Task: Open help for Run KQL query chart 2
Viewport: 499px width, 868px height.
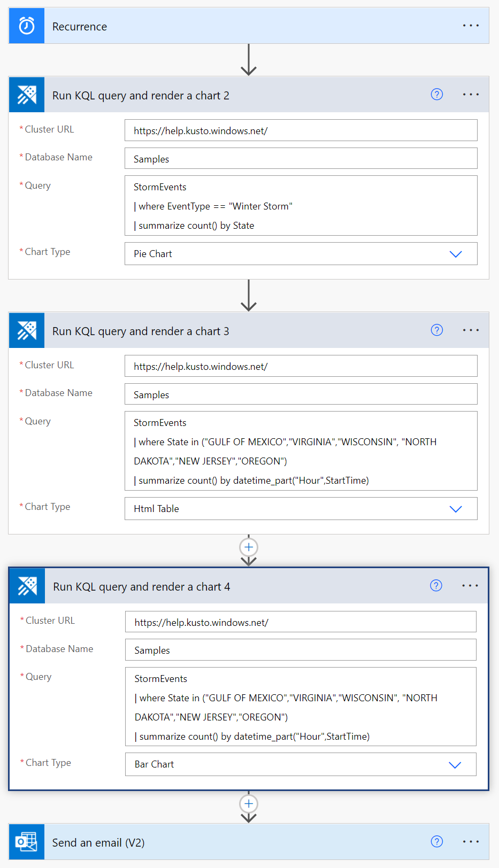Action: coord(437,95)
